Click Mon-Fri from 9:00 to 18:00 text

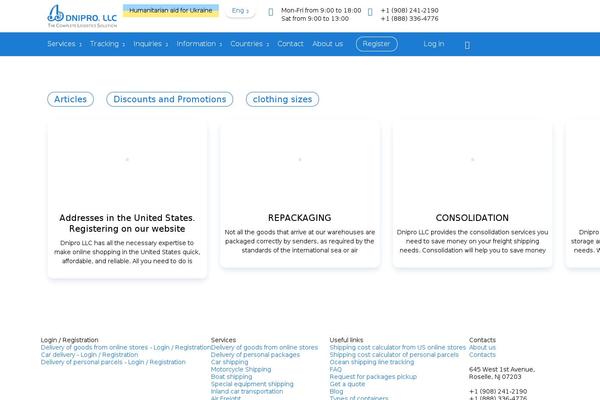pos(321,11)
